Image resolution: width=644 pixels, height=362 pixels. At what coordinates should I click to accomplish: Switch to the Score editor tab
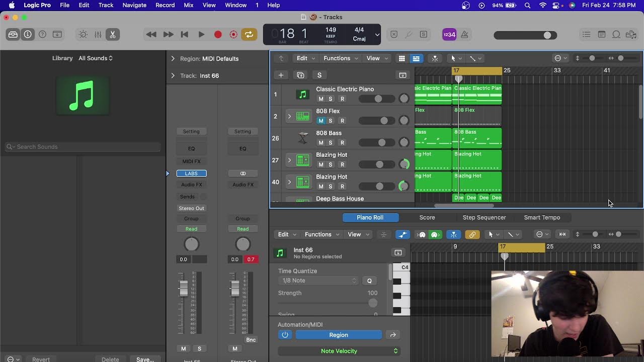(427, 218)
